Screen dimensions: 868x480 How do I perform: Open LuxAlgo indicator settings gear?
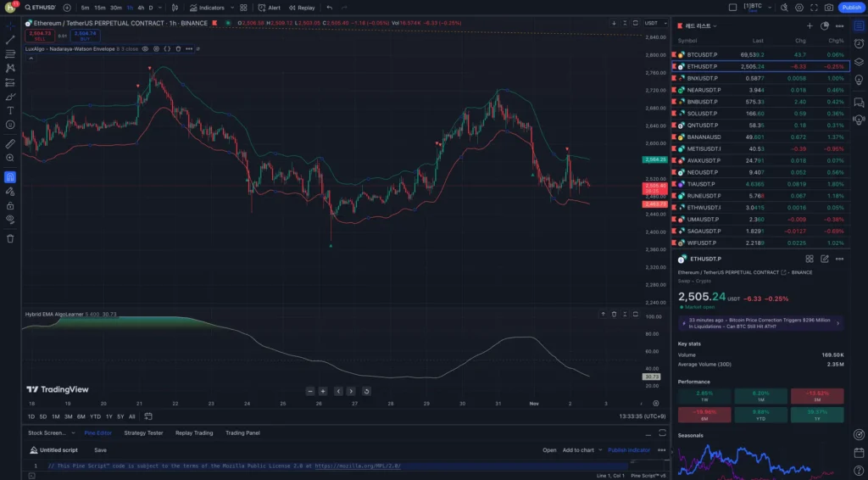(x=156, y=48)
